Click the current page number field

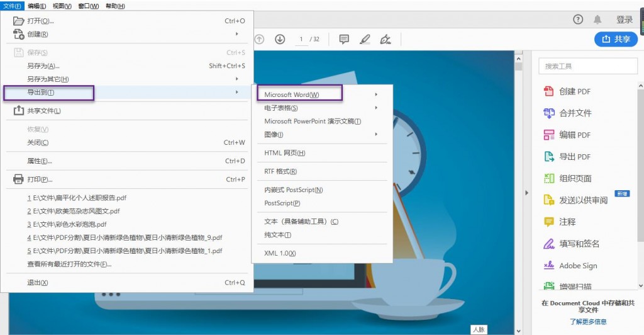click(301, 39)
